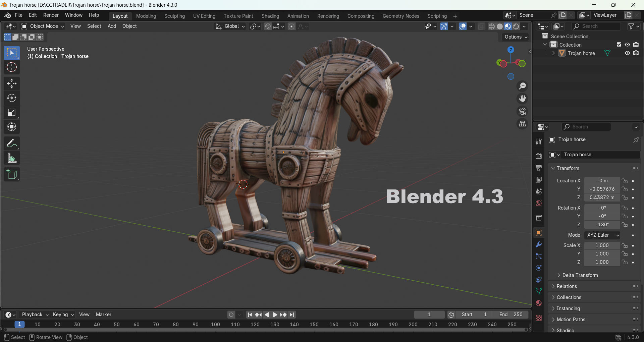
Task: Switch to Modeling workspace tab
Action: coord(146,16)
